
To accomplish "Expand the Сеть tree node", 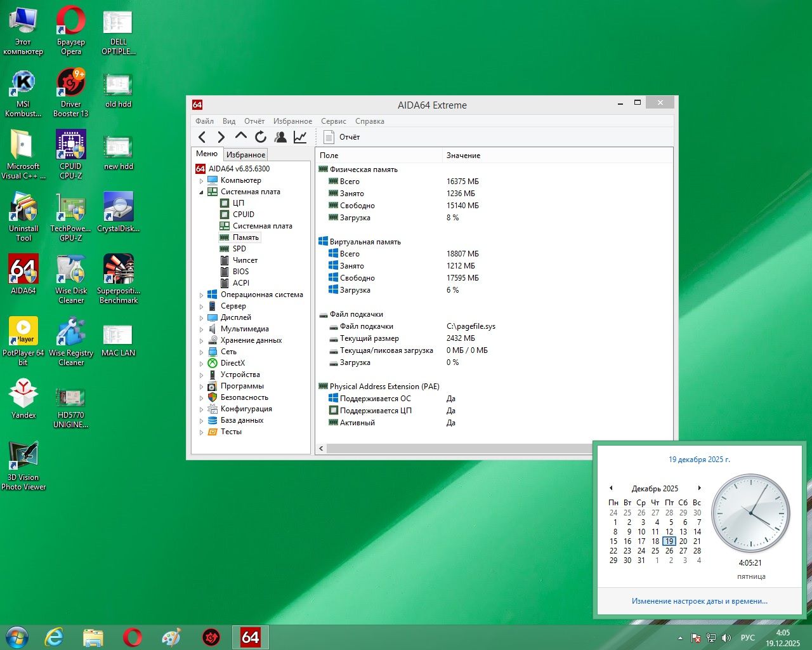I will click(202, 352).
